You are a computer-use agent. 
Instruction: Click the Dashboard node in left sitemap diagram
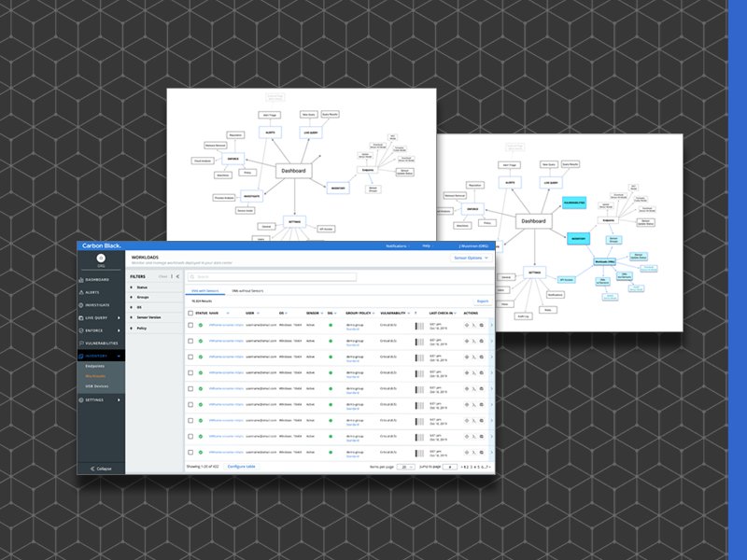pos(293,171)
